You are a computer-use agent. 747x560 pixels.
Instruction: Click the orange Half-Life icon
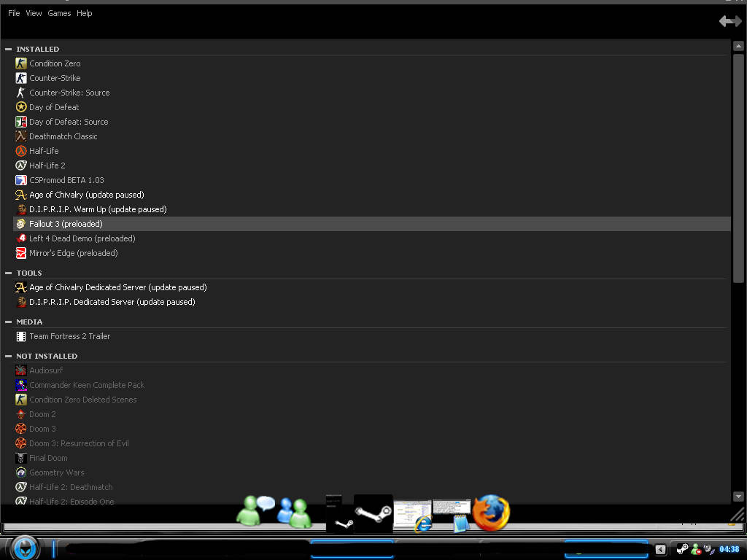21,151
